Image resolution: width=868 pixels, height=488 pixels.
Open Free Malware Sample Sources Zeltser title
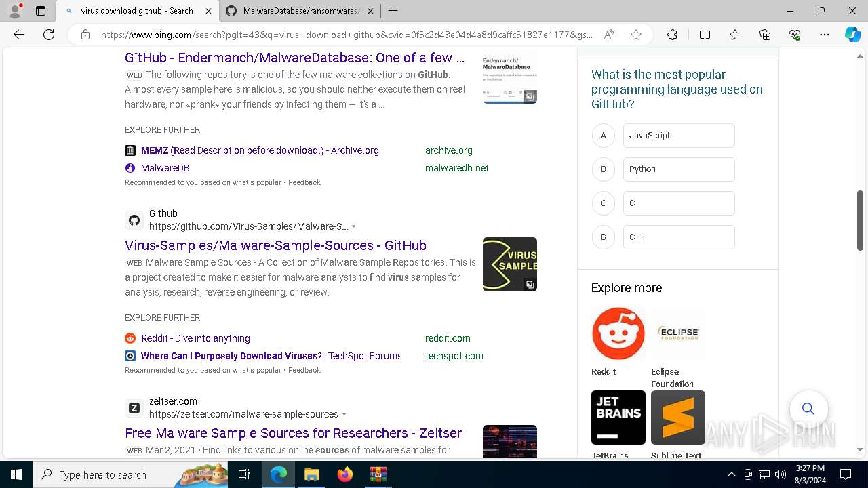point(293,433)
